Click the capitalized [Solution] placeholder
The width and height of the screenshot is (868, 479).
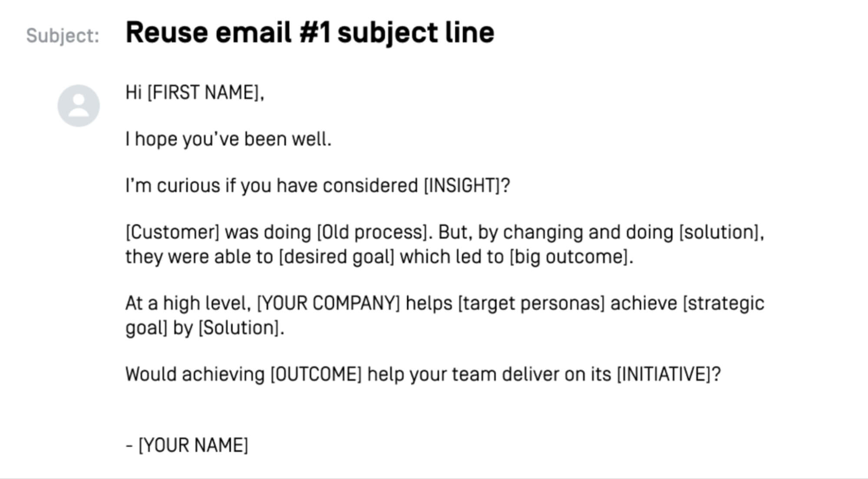click(x=238, y=328)
